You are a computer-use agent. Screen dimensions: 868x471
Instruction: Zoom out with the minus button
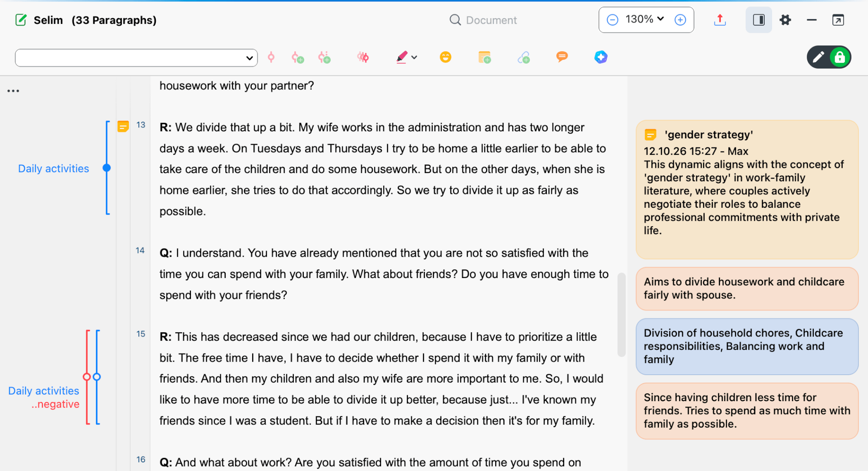[x=612, y=20]
